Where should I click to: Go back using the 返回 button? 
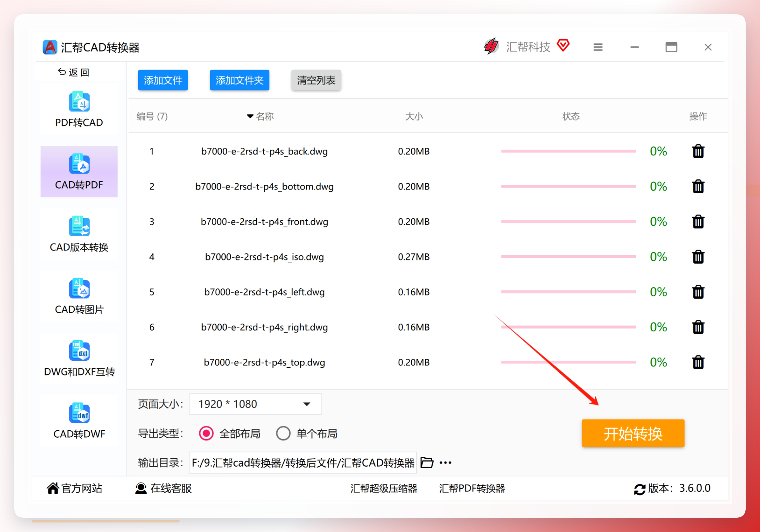coord(74,72)
